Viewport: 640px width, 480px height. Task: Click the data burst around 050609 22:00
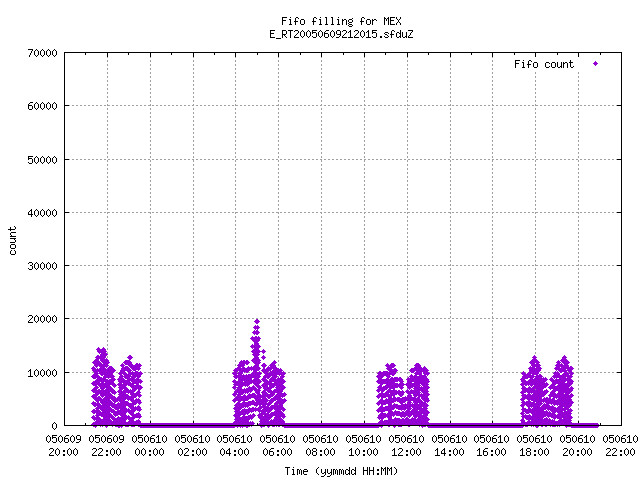pyautogui.click(x=116, y=387)
